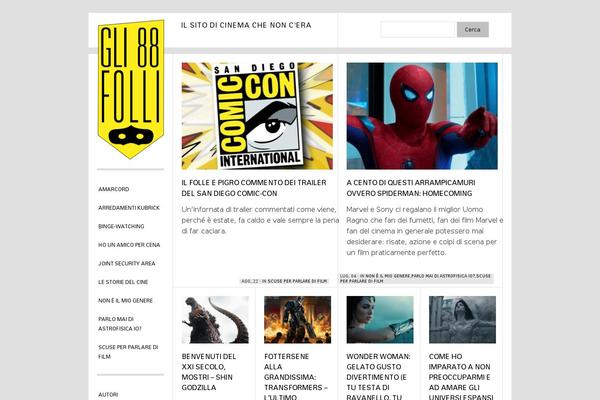
Task: Open the Amarcord category
Action: [114, 189]
